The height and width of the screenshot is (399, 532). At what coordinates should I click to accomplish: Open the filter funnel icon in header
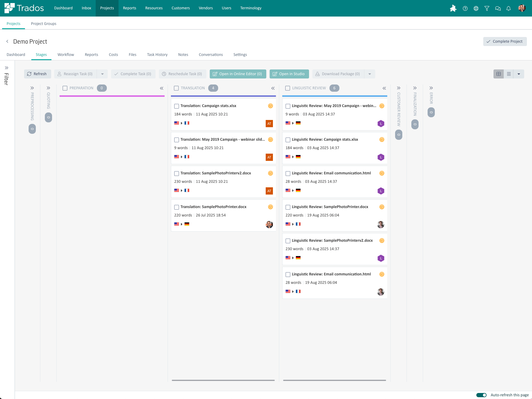coord(487,8)
